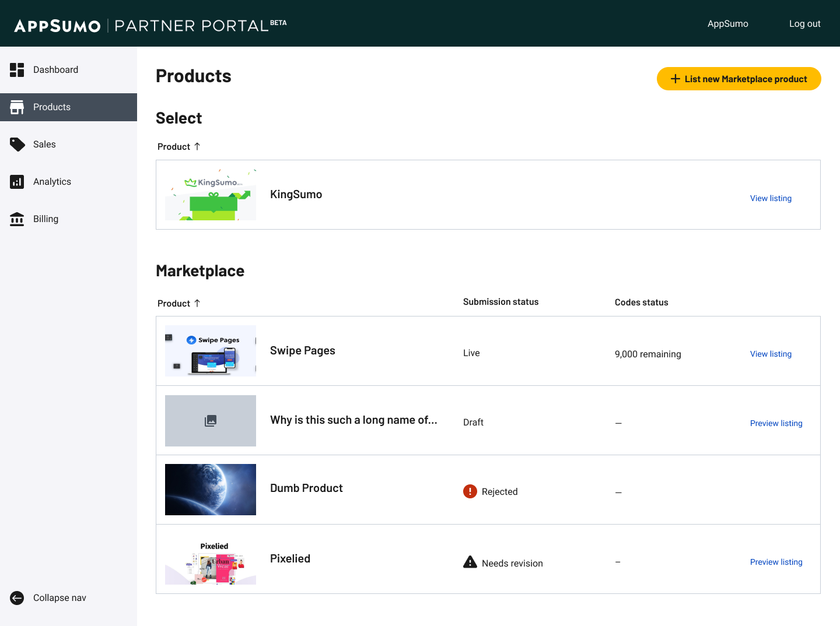The width and height of the screenshot is (840, 626).
Task: Click the image placeholder icon in the Draft row
Action: point(211,421)
